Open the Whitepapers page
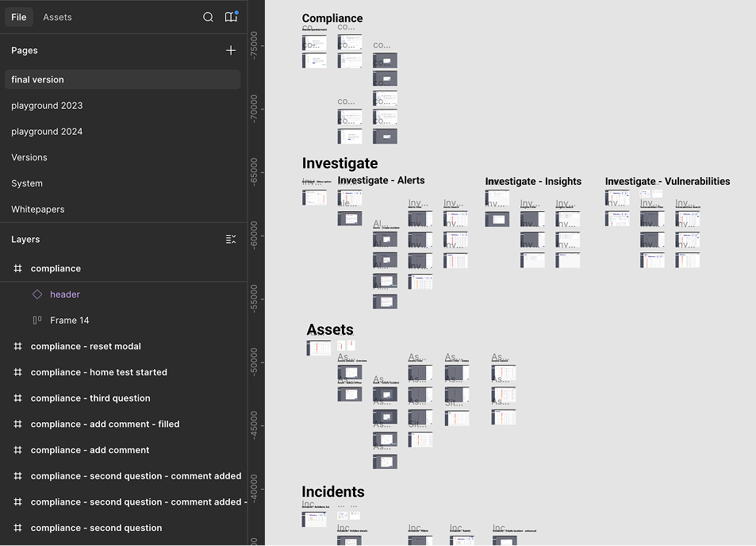756x546 pixels. click(x=37, y=209)
